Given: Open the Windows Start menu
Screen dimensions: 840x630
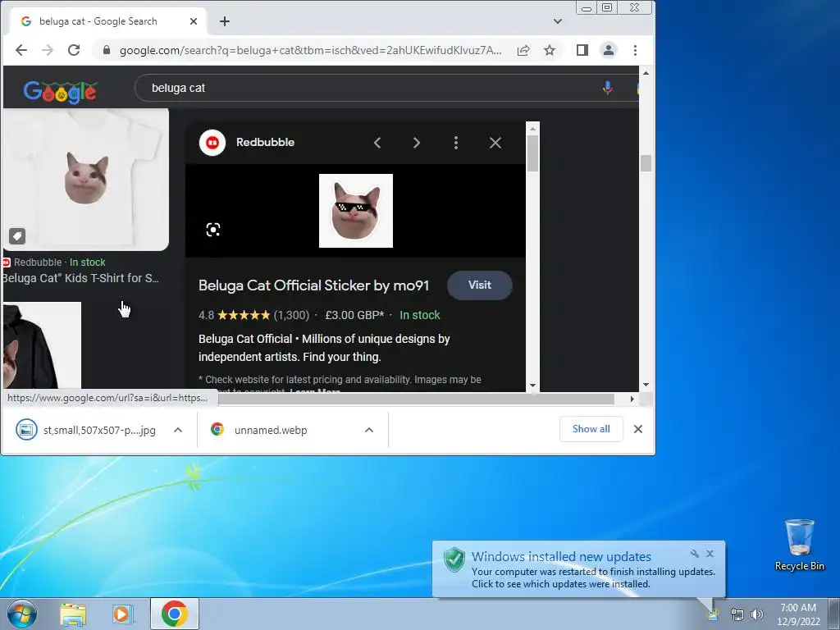Looking at the screenshot, I should point(22,614).
